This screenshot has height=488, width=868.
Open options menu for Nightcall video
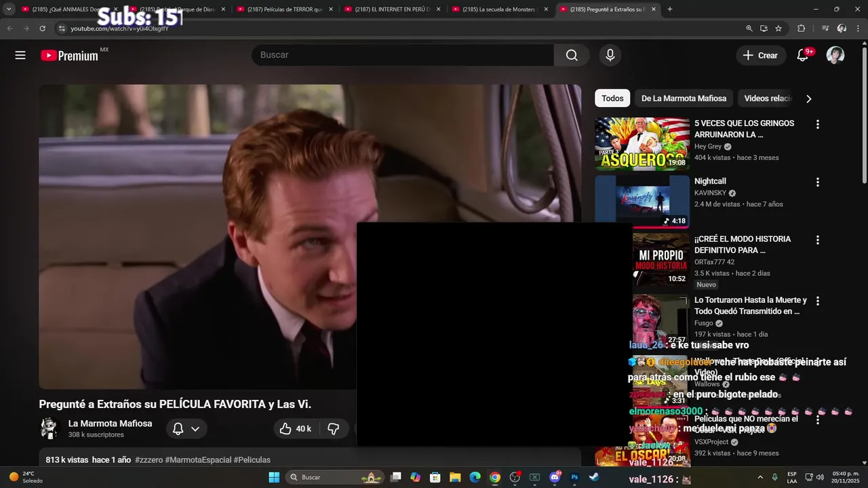pyautogui.click(x=817, y=182)
